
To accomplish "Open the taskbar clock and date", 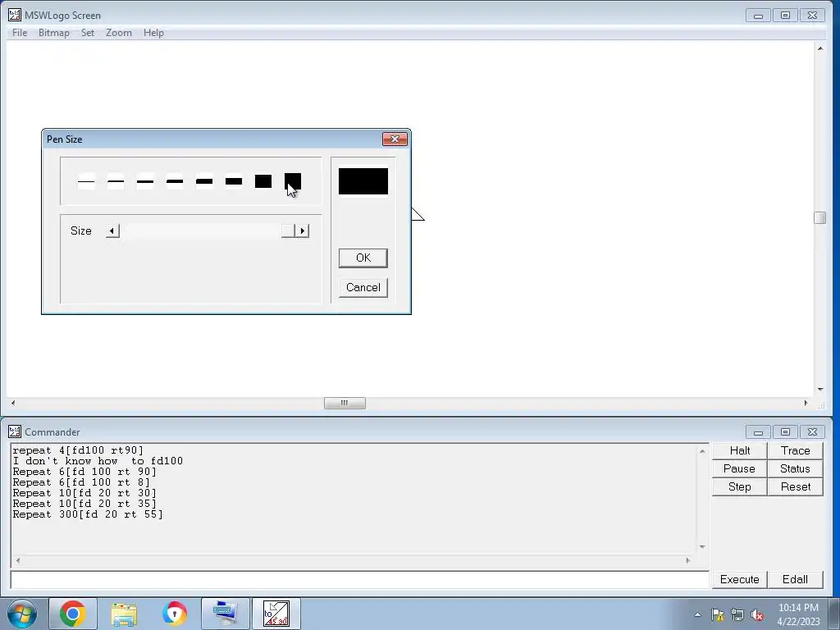I will tap(798, 614).
